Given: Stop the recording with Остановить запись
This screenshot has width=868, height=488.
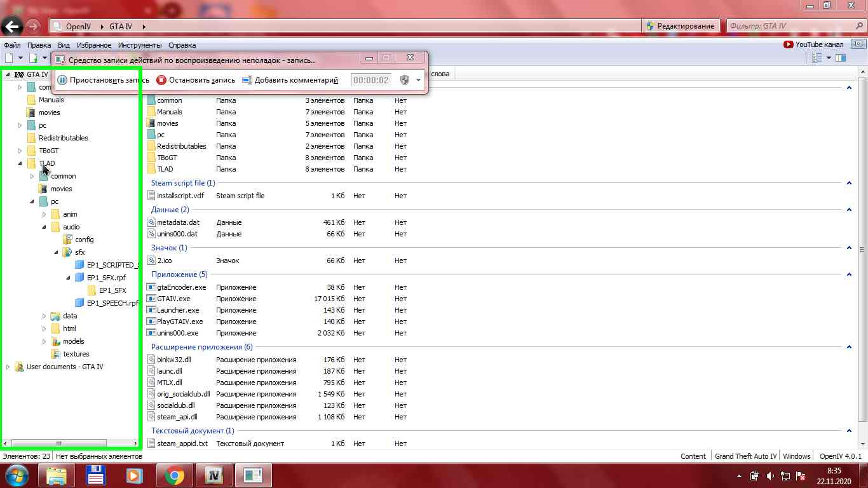Looking at the screenshot, I should [x=196, y=80].
